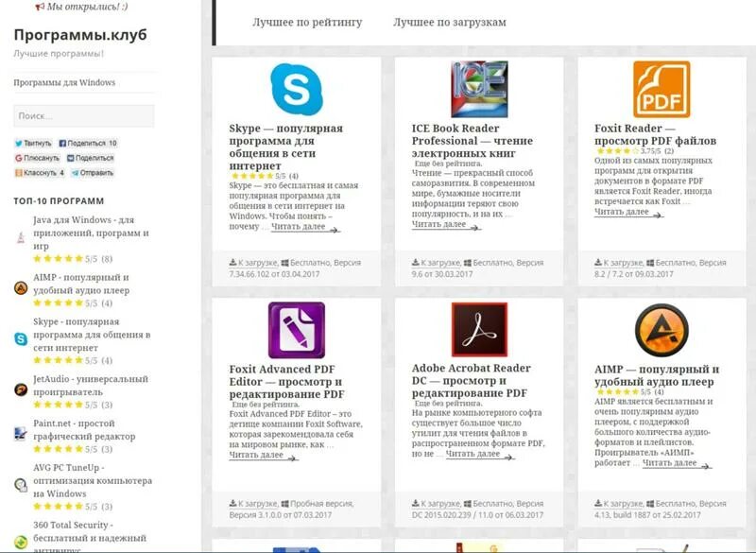This screenshot has height=553, width=756.
Task: Open 'Foxit Reader — просмотр PDF файлов' title
Action: point(655,134)
